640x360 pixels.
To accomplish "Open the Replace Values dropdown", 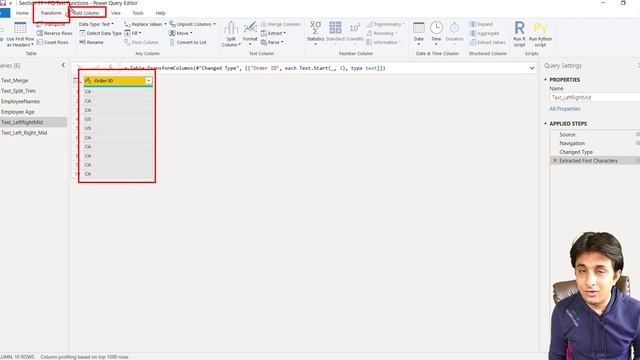I will click(145, 24).
